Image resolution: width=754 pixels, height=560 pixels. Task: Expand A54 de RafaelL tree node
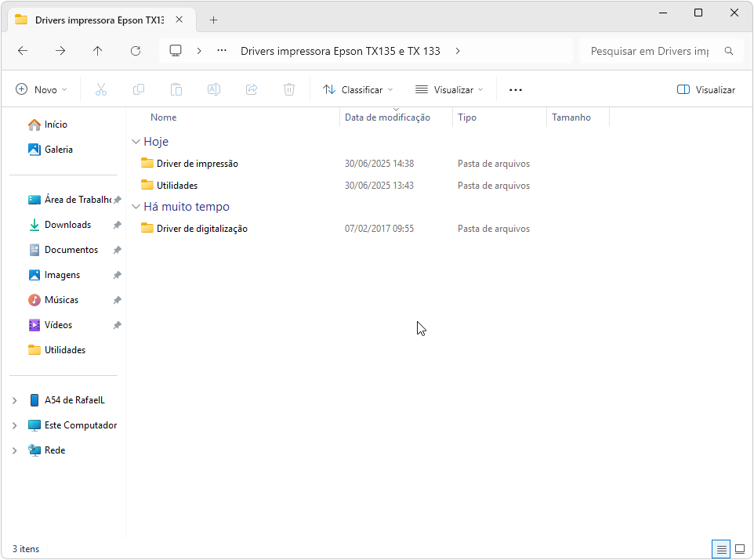pyautogui.click(x=14, y=400)
